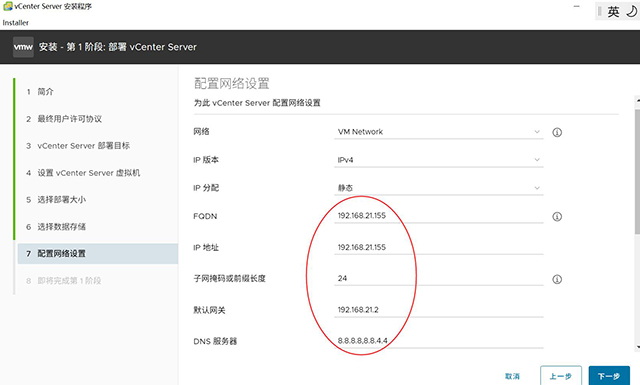Image resolution: width=640 pixels, height=385 pixels.
Task: Toggle the input method language indicator 英
Action: tap(613, 11)
